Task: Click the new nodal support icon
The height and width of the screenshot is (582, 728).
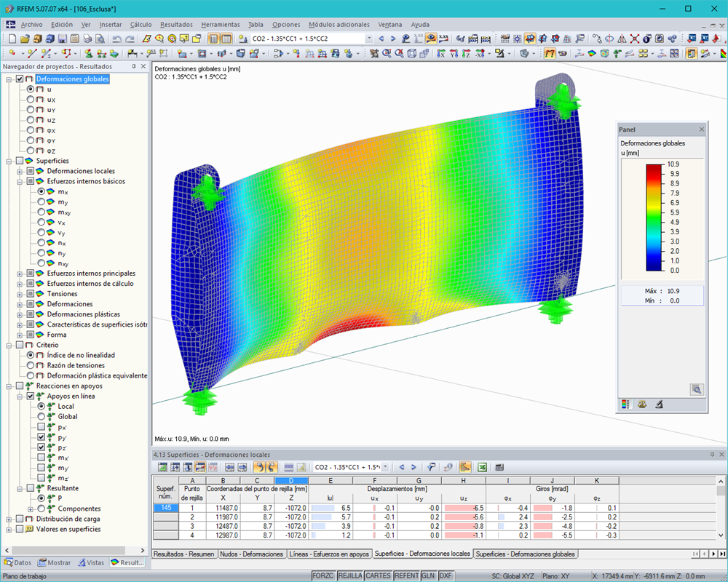Action: tap(89, 54)
